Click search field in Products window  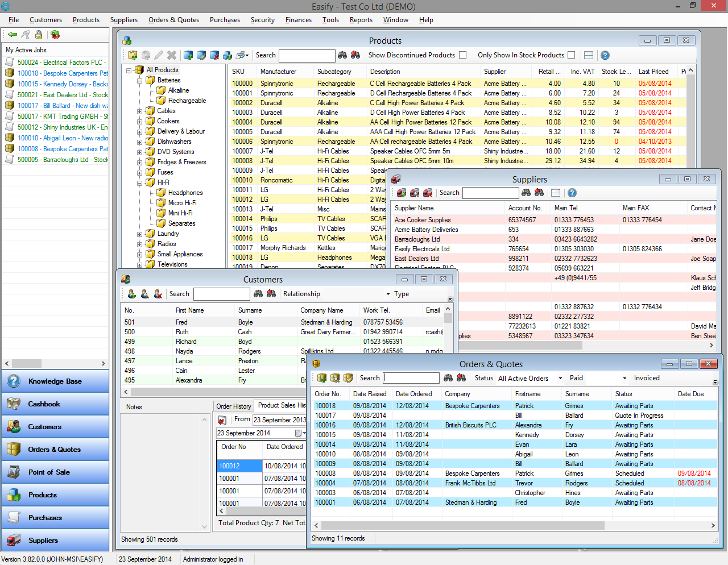(307, 55)
